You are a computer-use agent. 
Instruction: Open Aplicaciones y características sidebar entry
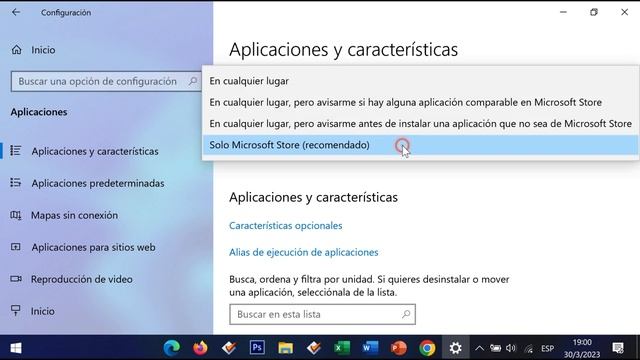click(x=95, y=151)
